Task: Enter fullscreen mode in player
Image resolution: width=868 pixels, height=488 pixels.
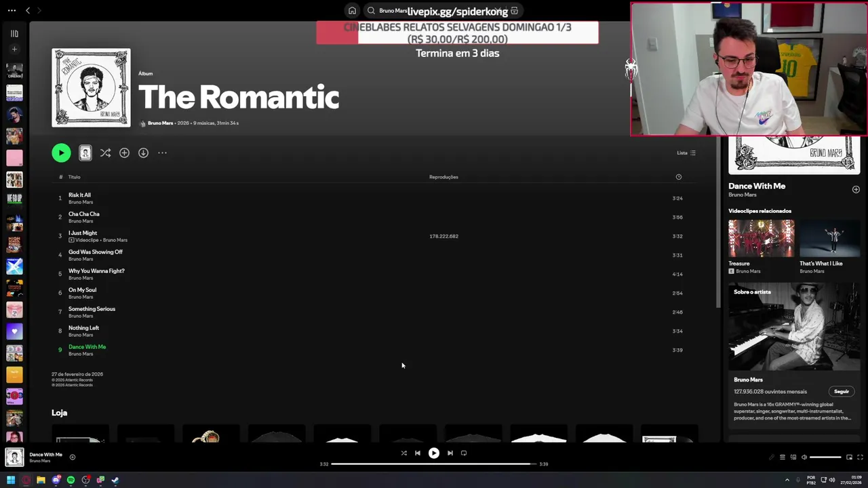Action: pos(860,457)
